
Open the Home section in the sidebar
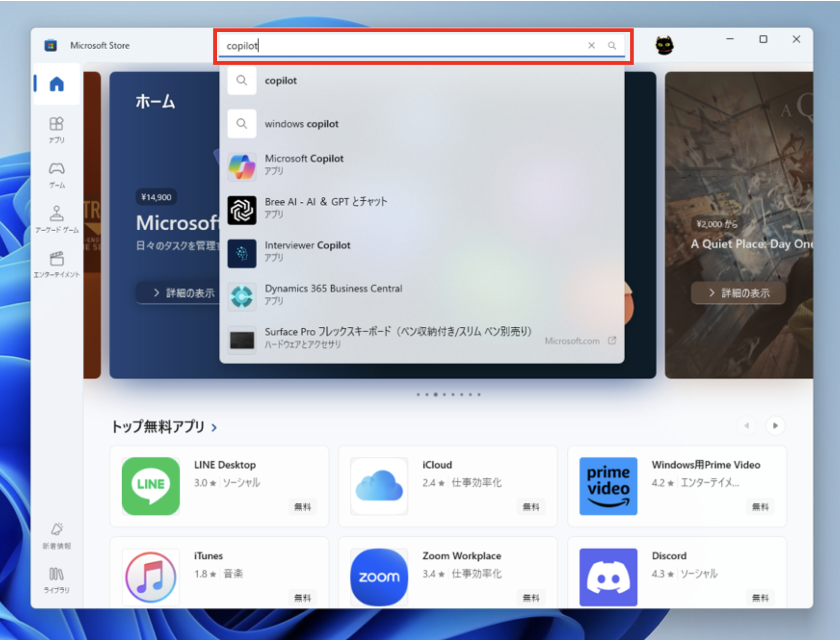pyautogui.click(x=56, y=84)
